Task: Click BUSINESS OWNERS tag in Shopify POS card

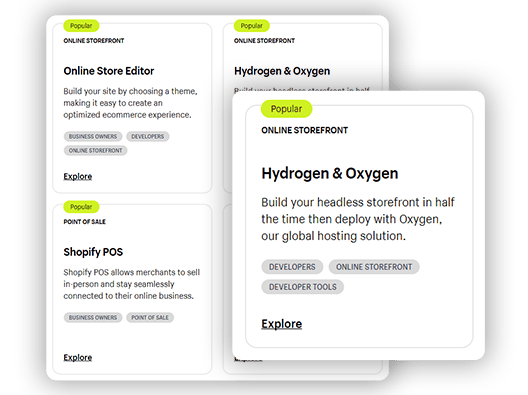Action: [93, 318]
